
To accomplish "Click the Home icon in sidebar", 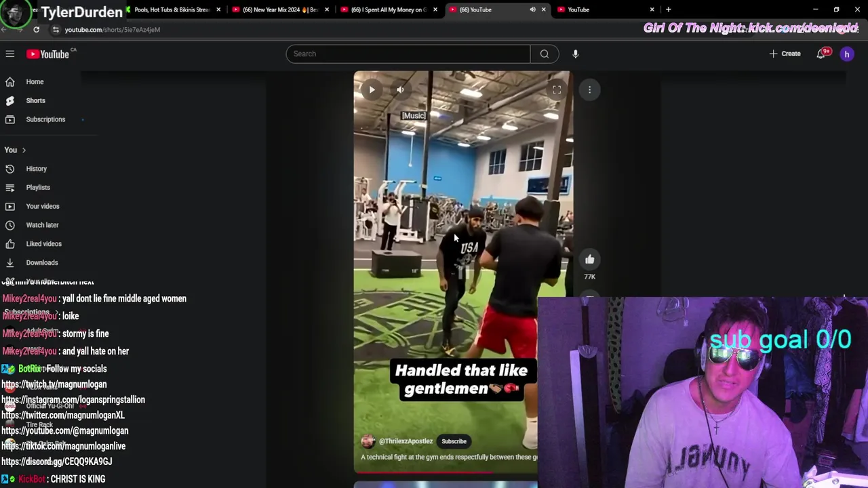I will (x=10, y=82).
